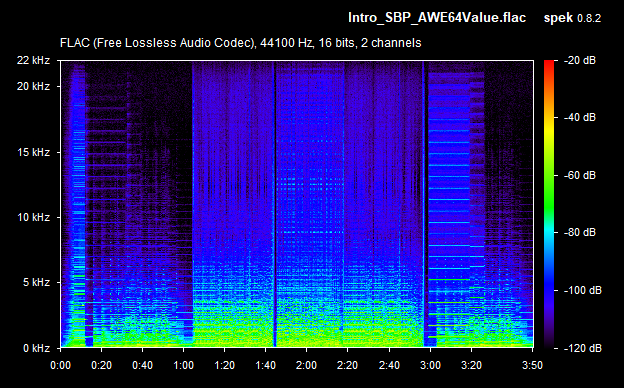
Task: Click the spek 0.8.2 version label
Action: coord(572,18)
